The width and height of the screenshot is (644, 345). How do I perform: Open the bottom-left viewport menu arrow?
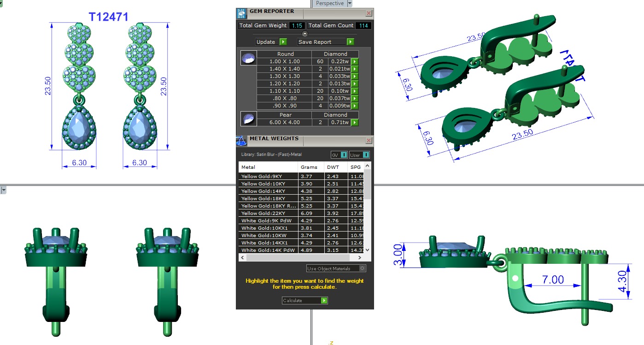tap(3, 190)
